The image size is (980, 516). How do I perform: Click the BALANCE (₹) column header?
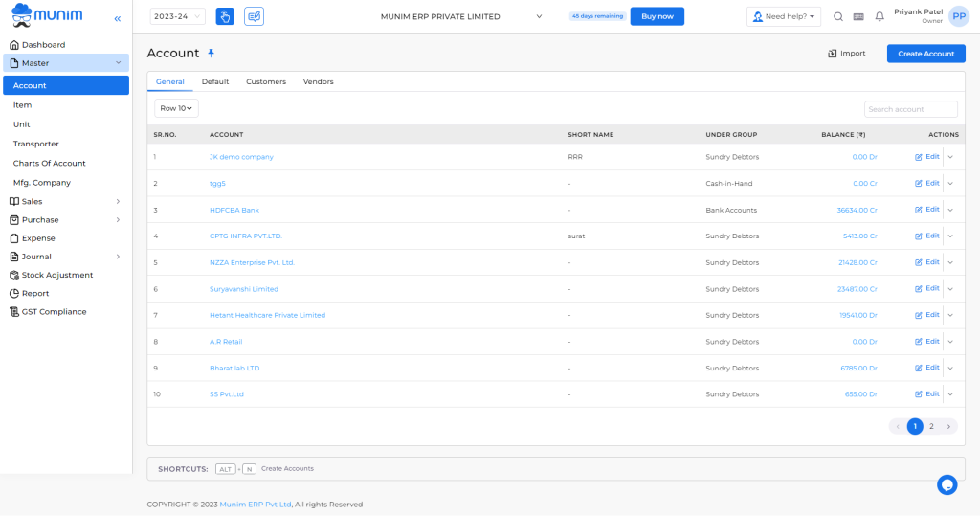tap(843, 134)
